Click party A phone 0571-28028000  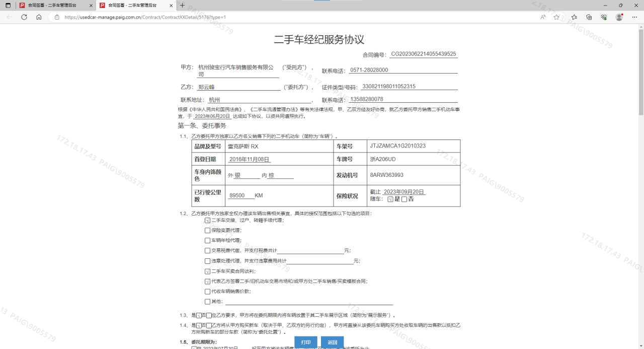(369, 70)
